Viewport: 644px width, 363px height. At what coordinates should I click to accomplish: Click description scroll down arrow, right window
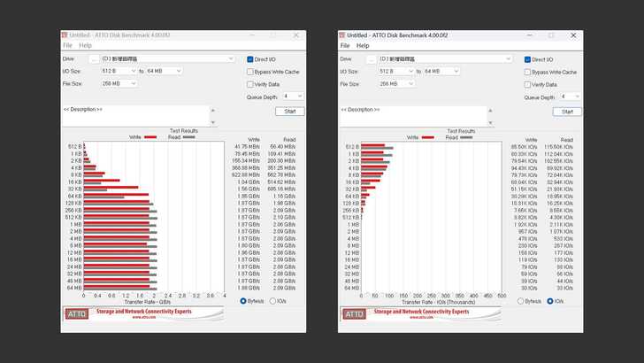(x=490, y=122)
